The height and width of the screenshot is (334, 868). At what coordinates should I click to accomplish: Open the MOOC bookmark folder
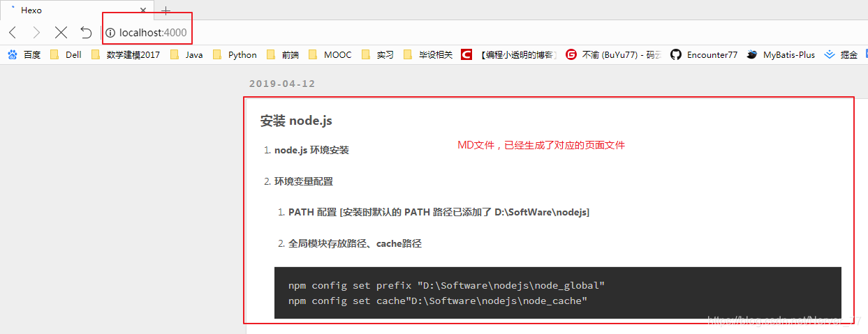(330, 55)
